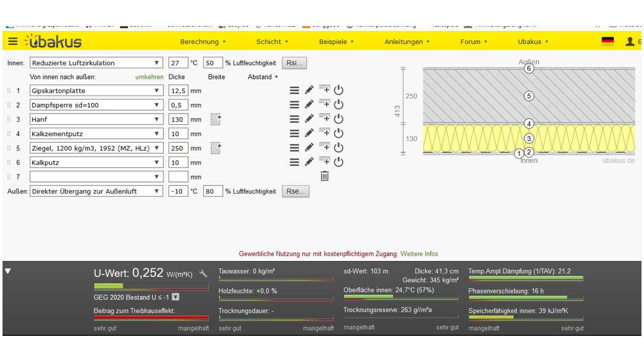Toggle the Kalkputz layer power icon

point(339,162)
